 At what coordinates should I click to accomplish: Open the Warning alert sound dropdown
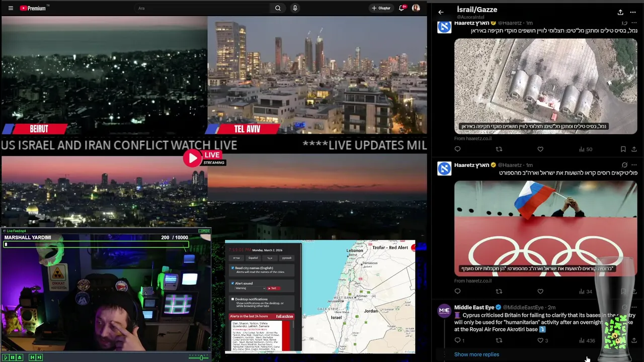point(250,288)
